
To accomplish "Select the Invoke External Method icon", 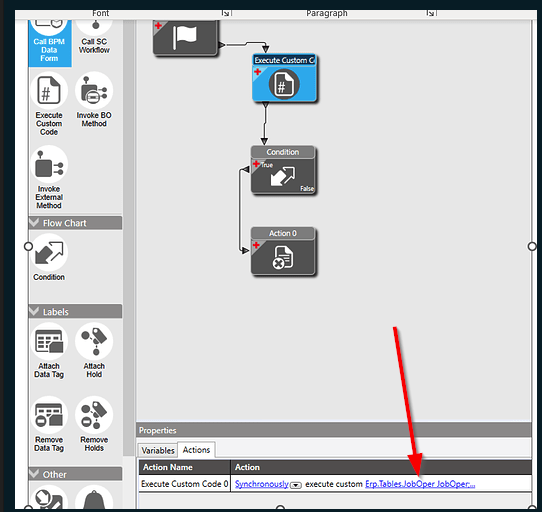I will click(49, 164).
